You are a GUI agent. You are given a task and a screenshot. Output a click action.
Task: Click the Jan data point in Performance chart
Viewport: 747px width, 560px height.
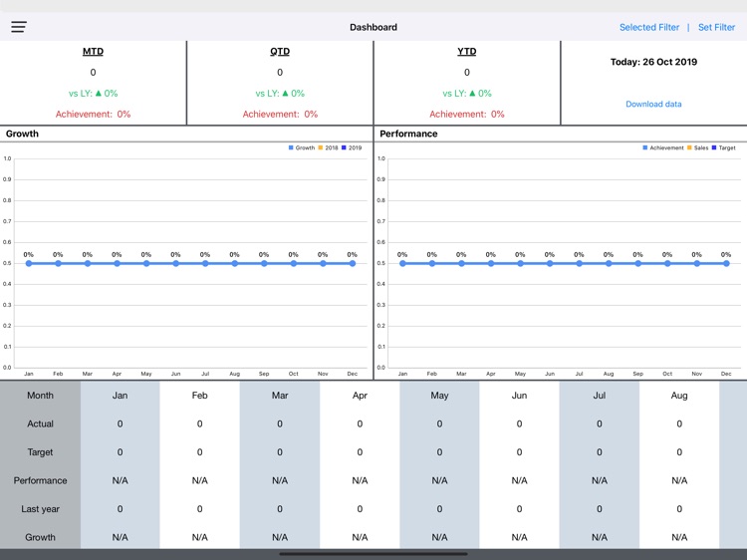pos(402,263)
